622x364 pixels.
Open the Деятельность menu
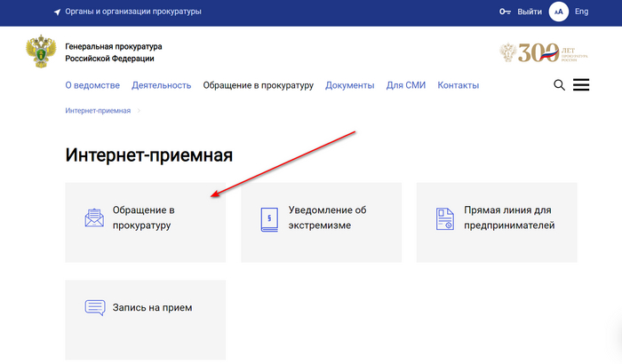point(161,85)
